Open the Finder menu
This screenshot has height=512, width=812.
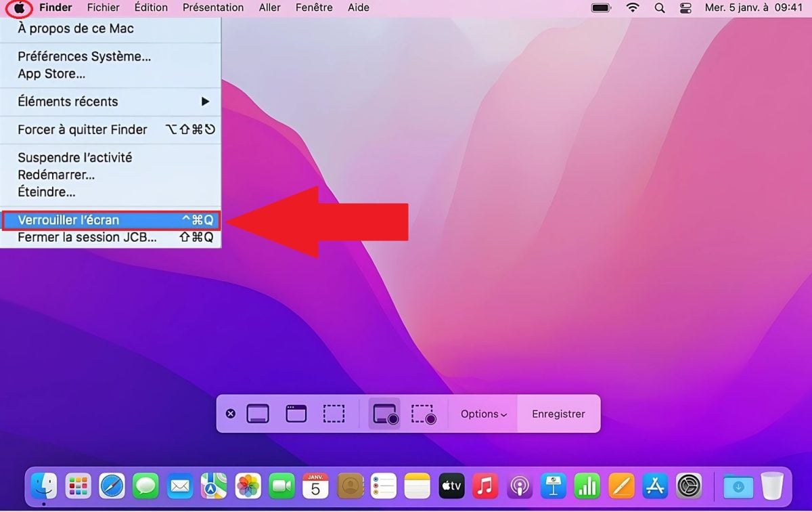55,8
